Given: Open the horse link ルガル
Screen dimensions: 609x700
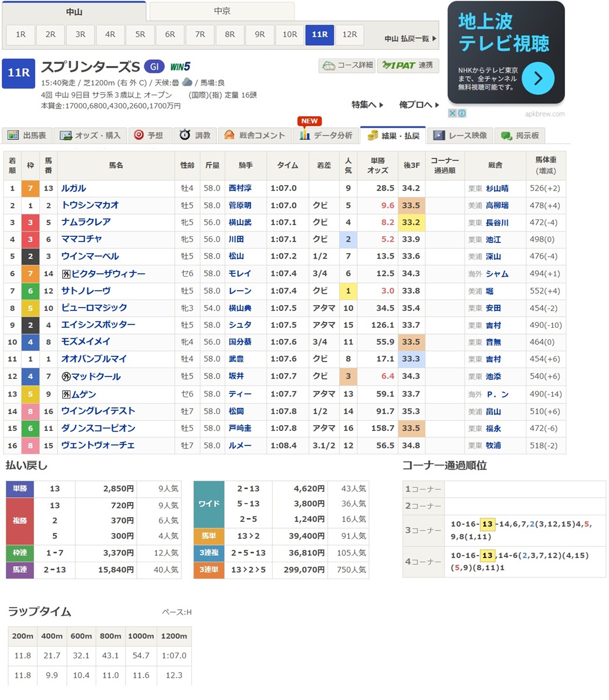Looking at the screenshot, I should 74,188.
